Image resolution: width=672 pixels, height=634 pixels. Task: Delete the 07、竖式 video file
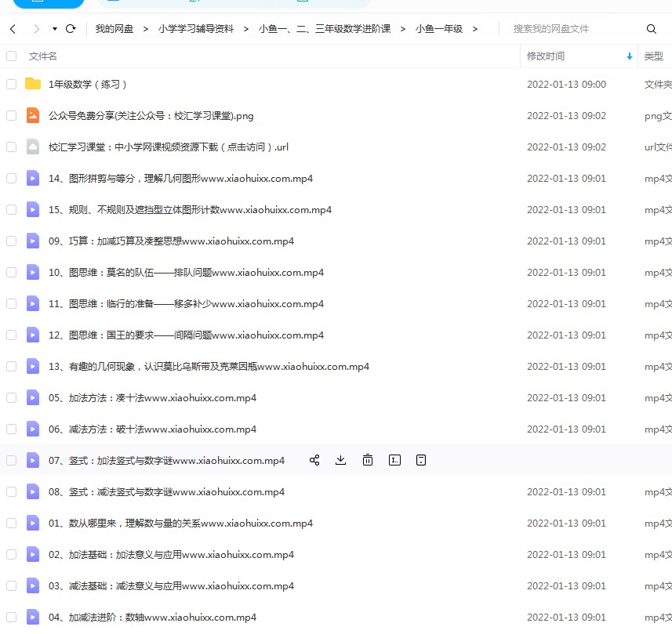point(368,460)
